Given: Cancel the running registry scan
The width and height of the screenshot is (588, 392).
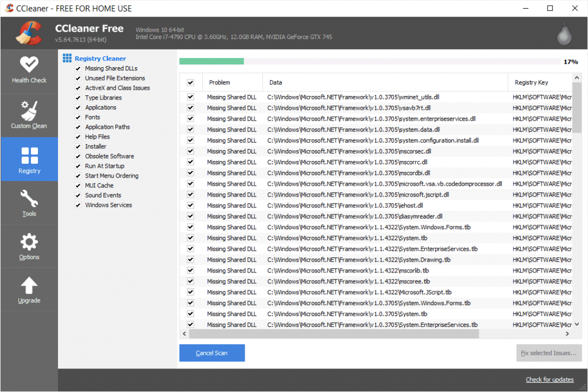Looking at the screenshot, I should [x=212, y=353].
